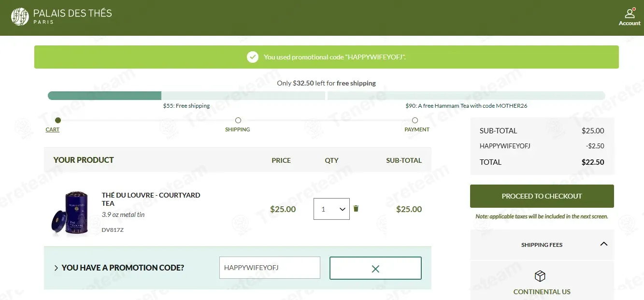Click the Continental US package box icon

coord(540,276)
